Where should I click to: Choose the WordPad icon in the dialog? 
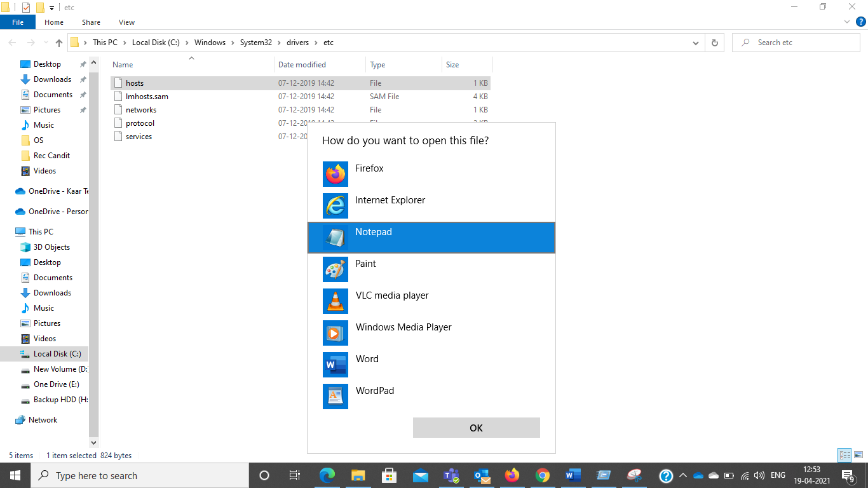click(x=336, y=396)
